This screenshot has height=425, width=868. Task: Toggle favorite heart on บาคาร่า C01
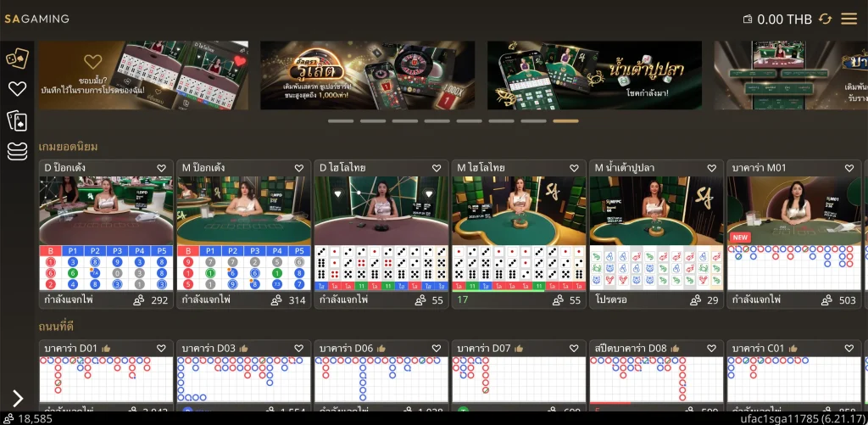tap(849, 349)
